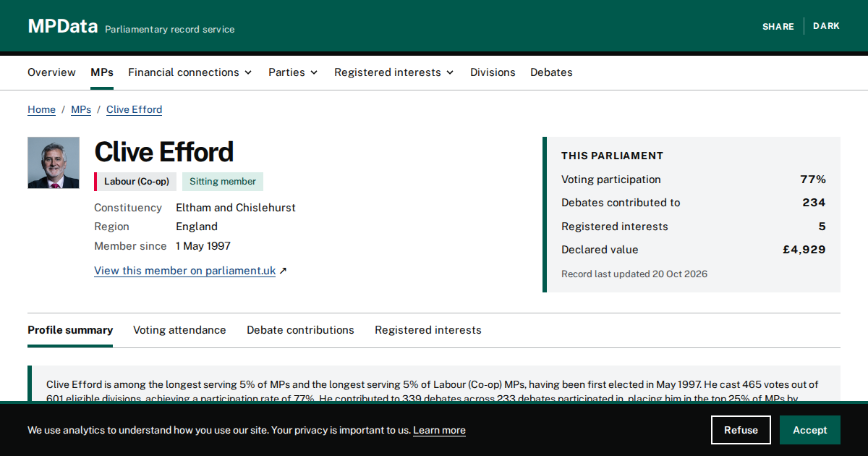Click the Clive Efford page heading
The height and width of the screenshot is (456, 868).
click(x=164, y=152)
